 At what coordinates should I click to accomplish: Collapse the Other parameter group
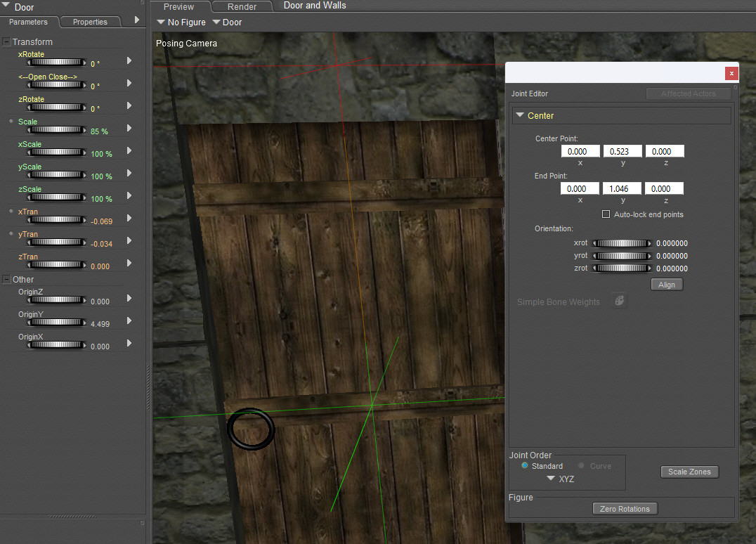(7, 279)
